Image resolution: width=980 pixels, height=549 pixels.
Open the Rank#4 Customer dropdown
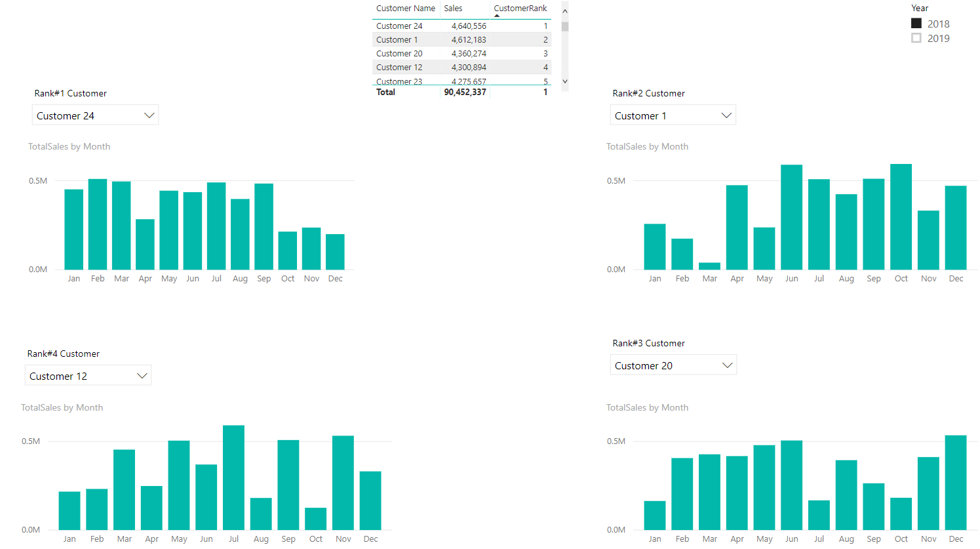click(x=88, y=375)
